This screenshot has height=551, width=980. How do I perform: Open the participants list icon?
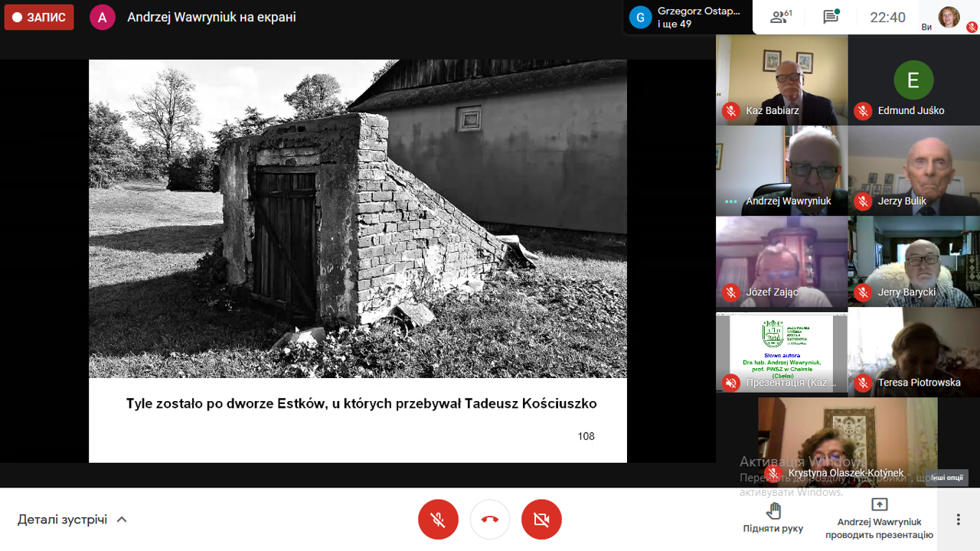780,17
